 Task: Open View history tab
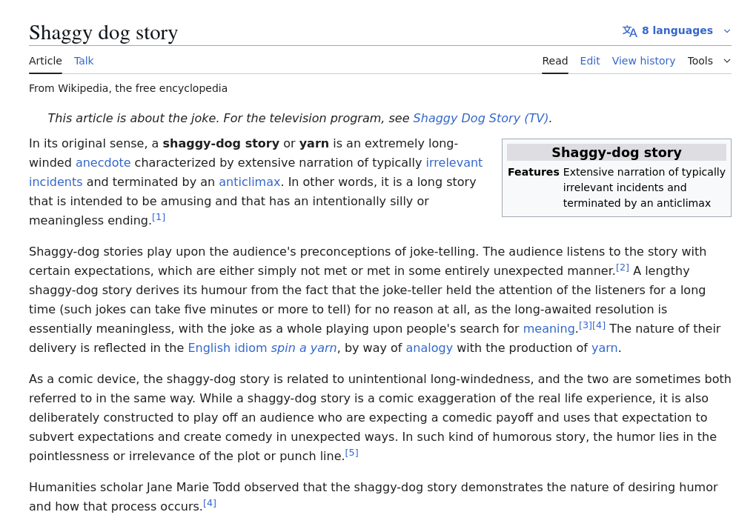(x=643, y=61)
